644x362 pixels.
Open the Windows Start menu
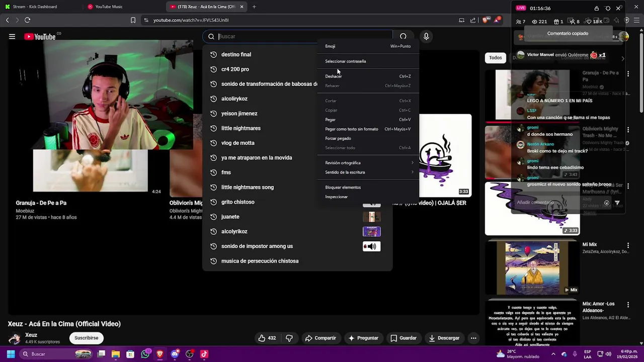tap(11, 354)
